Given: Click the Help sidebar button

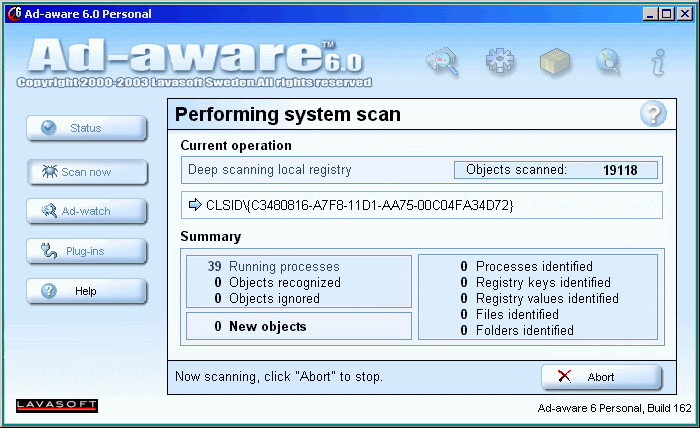Looking at the screenshot, I should [87, 291].
